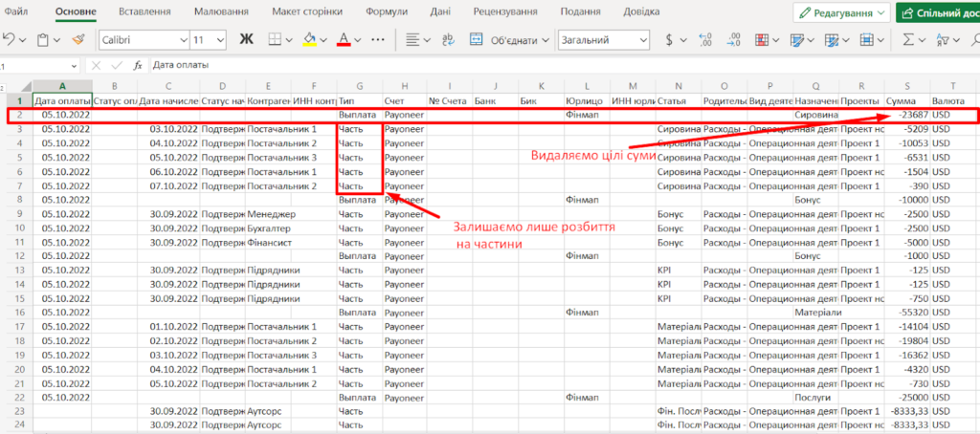Go to the Дані tab

[x=441, y=11]
